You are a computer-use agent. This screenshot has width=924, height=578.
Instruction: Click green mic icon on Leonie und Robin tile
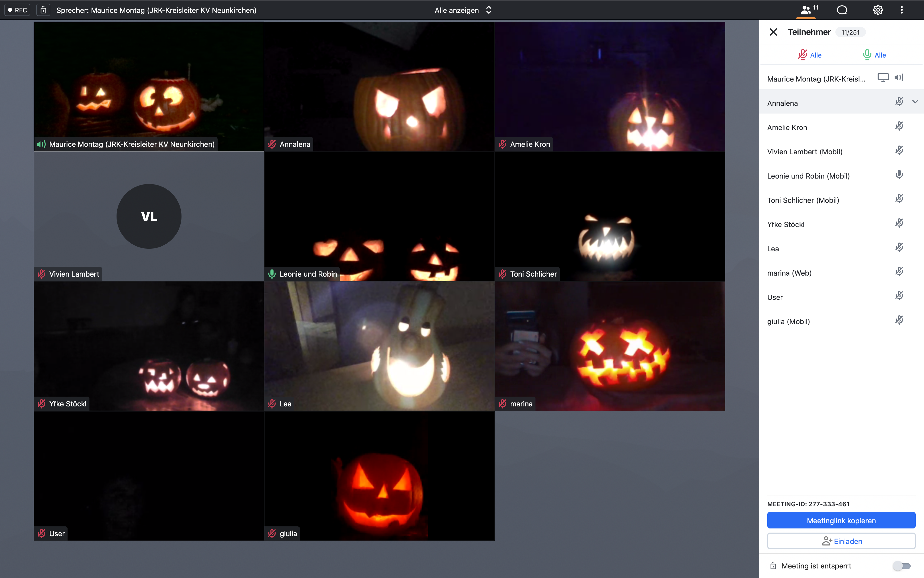click(272, 274)
